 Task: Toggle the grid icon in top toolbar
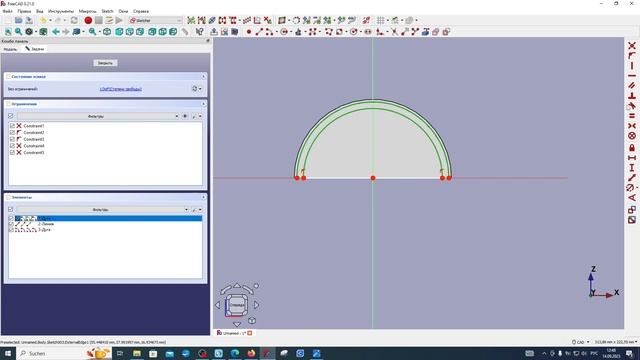point(380,20)
